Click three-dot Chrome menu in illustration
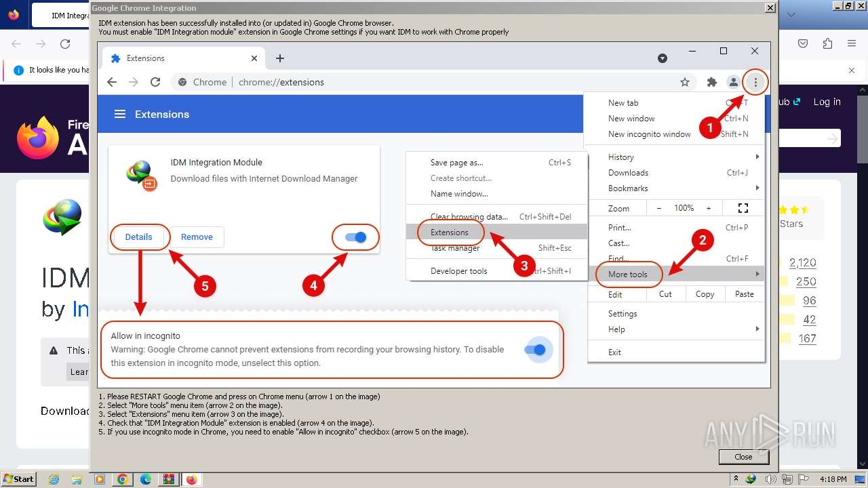The image size is (868, 488). tap(755, 82)
